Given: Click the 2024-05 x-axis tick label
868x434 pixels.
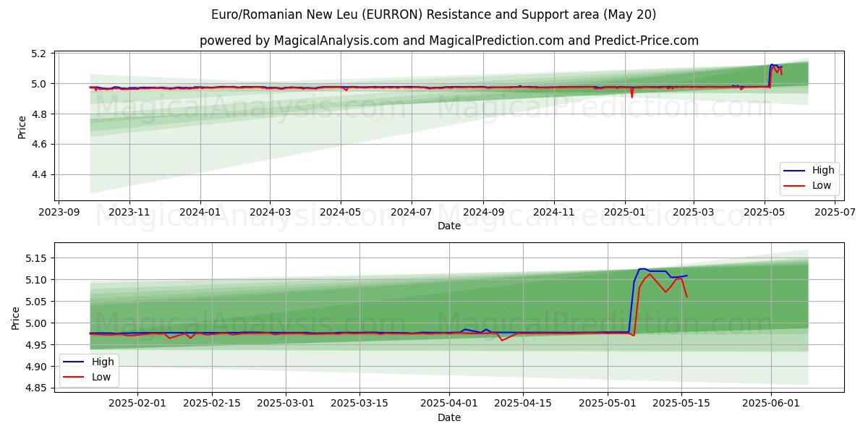Looking at the screenshot, I should (x=341, y=213).
